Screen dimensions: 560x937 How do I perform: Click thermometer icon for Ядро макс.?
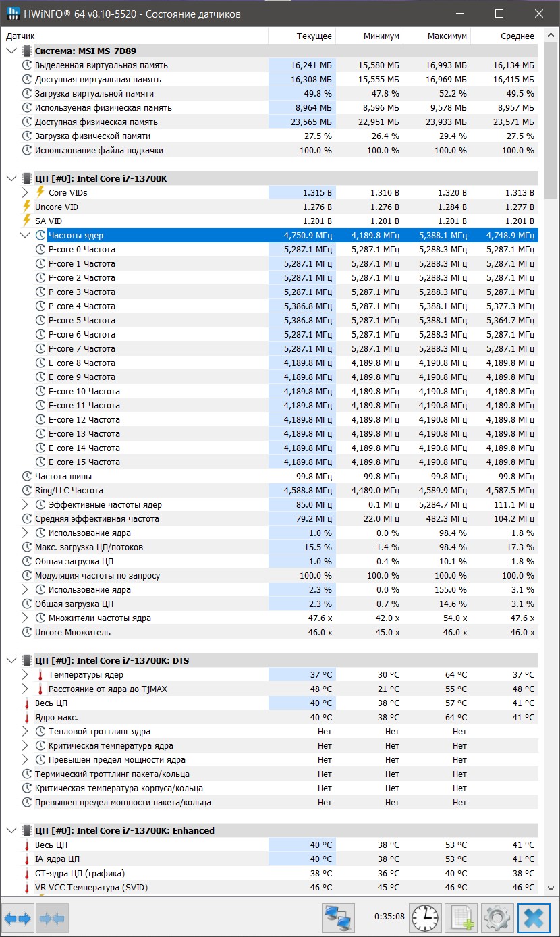click(x=27, y=717)
